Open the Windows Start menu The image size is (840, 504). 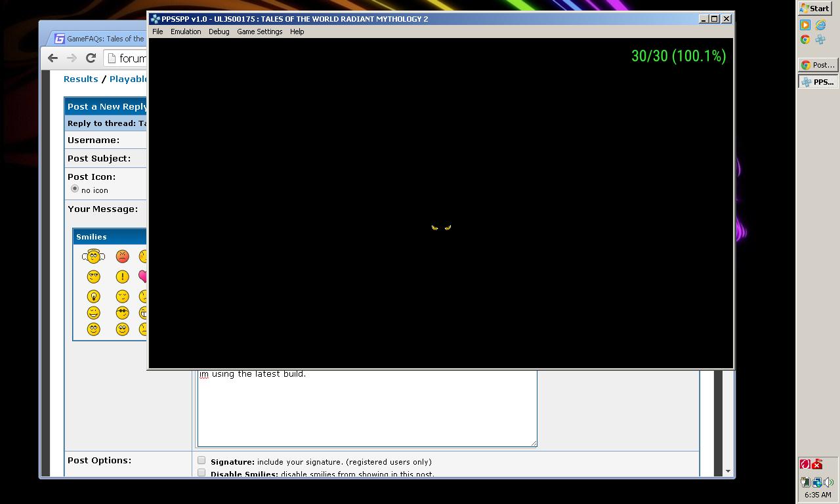[815, 9]
